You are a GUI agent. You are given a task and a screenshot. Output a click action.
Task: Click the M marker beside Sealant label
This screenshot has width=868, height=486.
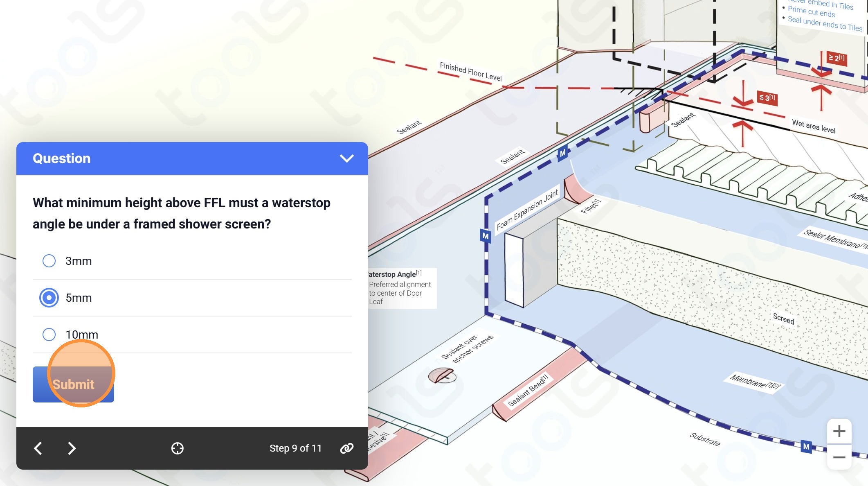tap(563, 153)
